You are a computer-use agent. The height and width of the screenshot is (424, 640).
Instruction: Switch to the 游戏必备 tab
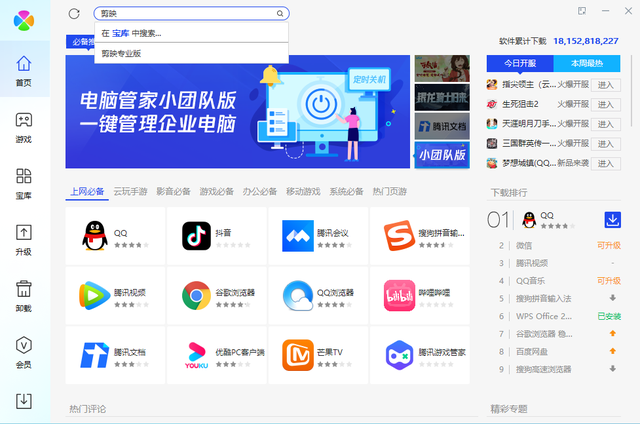click(217, 191)
